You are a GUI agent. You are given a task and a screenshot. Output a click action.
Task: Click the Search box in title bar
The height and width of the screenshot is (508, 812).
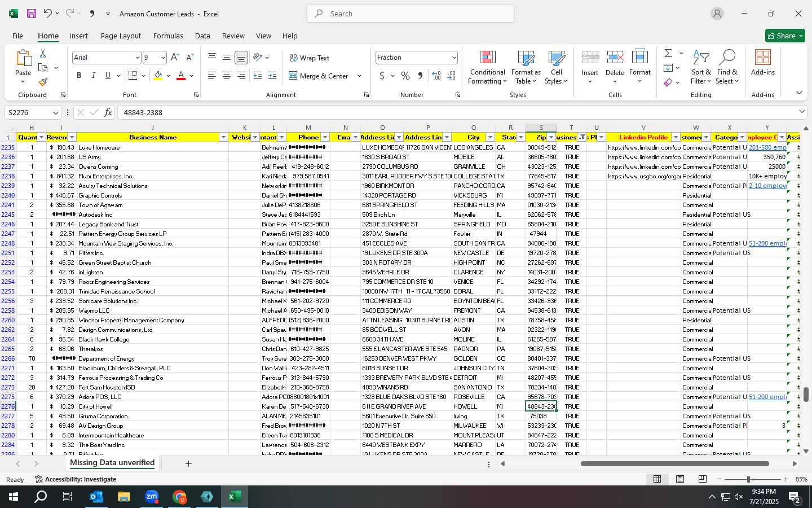(411, 14)
